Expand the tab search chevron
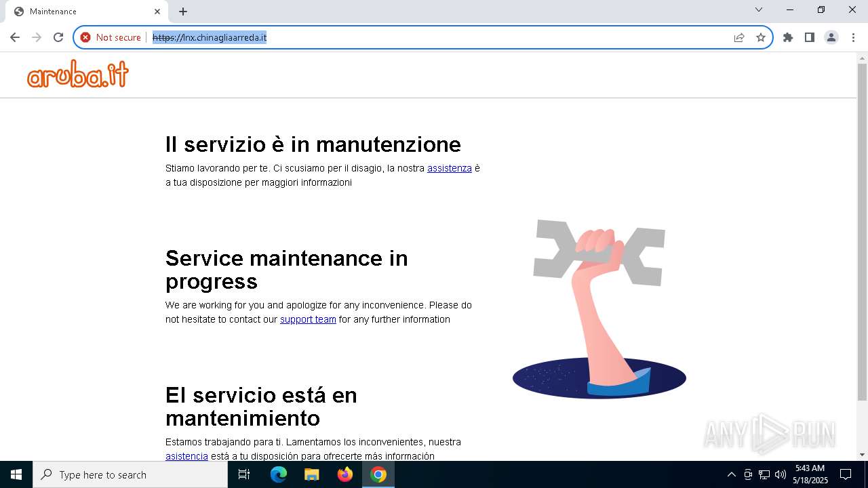 pos(759,9)
